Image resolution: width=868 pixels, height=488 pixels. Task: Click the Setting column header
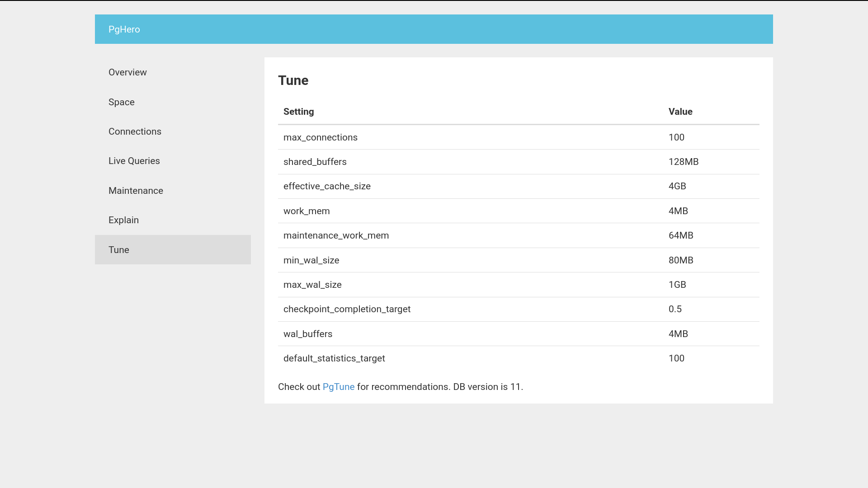click(298, 112)
